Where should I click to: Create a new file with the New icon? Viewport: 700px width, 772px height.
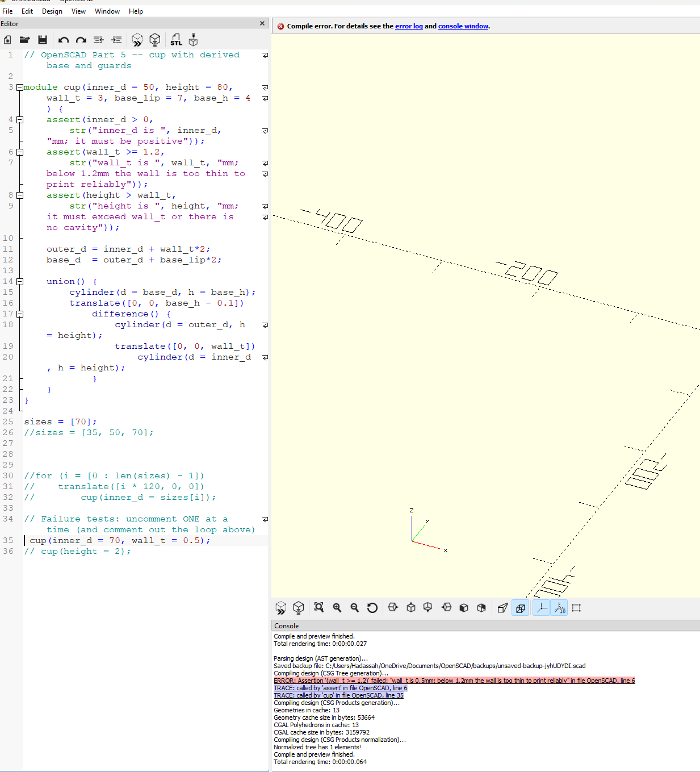[7, 40]
